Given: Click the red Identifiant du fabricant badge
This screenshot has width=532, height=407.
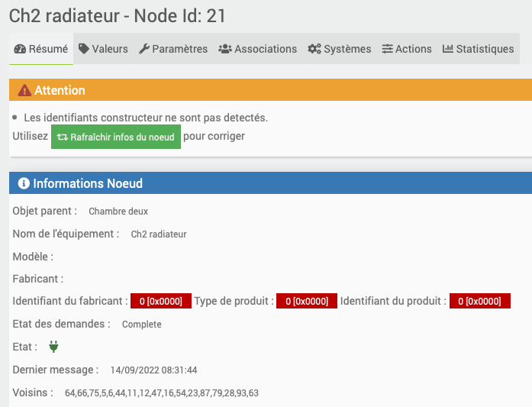Looking at the screenshot, I should 160,301.
